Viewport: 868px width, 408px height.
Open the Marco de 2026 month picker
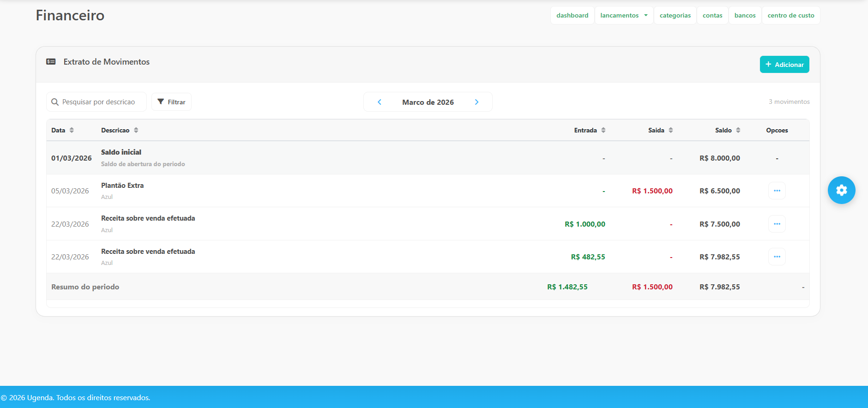[428, 102]
